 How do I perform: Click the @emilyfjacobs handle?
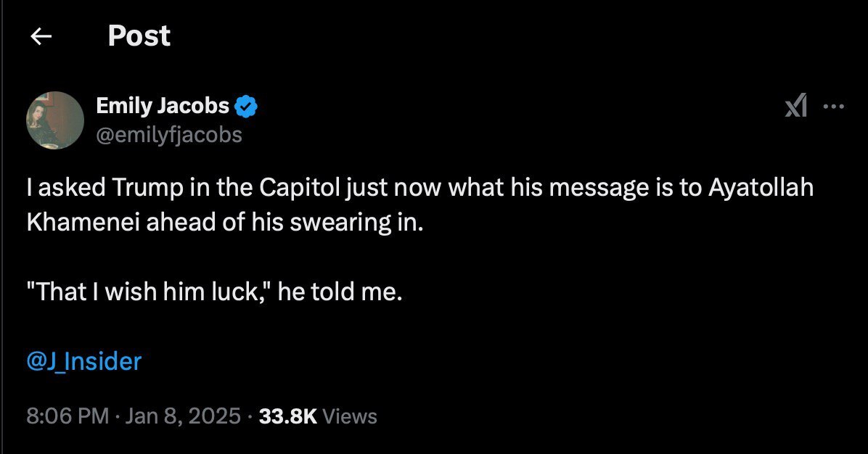pos(169,135)
